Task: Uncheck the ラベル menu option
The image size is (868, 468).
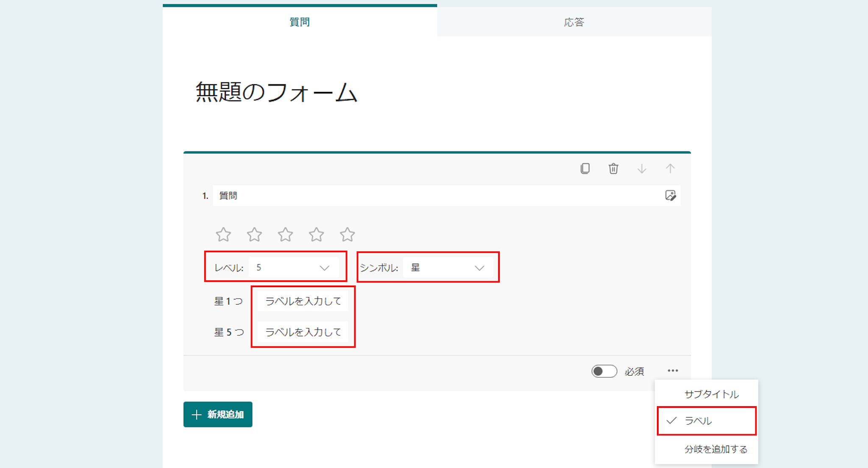Action: click(706, 421)
